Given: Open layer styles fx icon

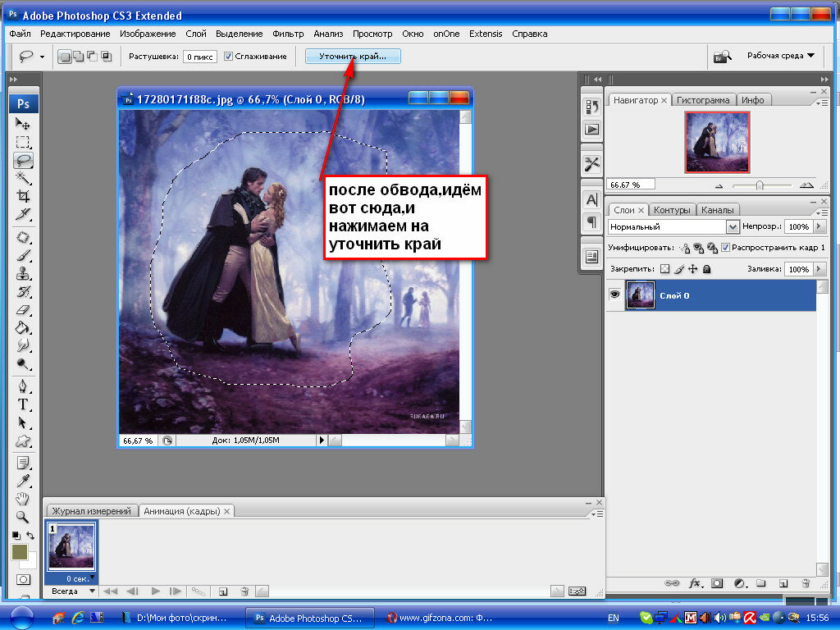Looking at the screenshot, I should (696, 583).
